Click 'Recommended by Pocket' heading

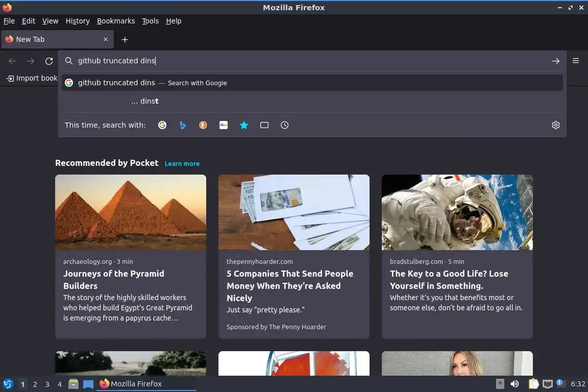click(x=107, y=163)
